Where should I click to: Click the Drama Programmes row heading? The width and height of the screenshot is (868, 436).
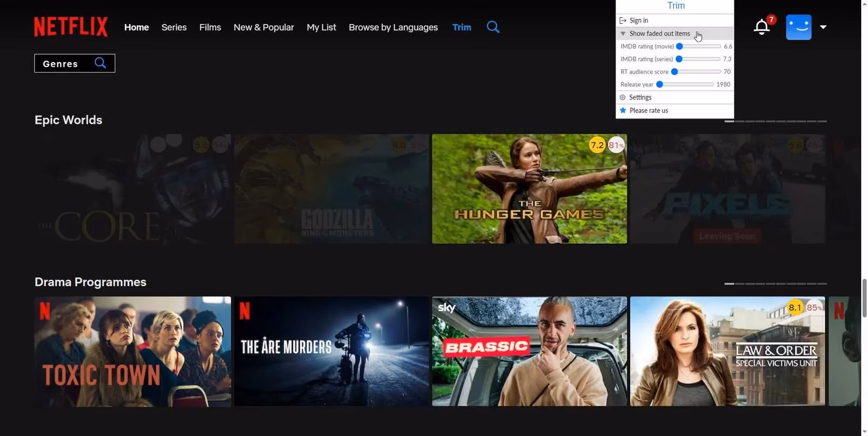click(x=90, y=282)
